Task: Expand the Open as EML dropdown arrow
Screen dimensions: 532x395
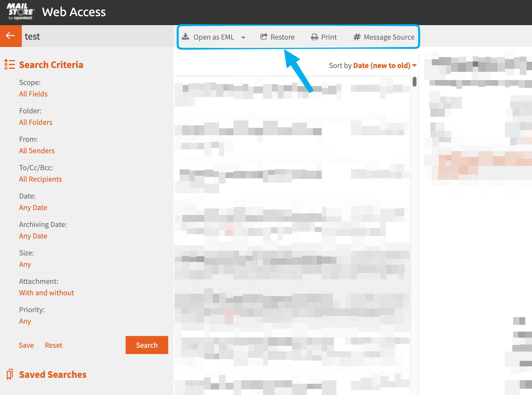Action: coord(243,37)
